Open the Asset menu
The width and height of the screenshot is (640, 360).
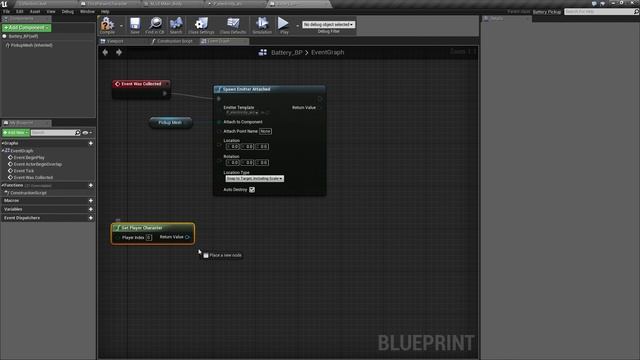[x=35, y=12]
